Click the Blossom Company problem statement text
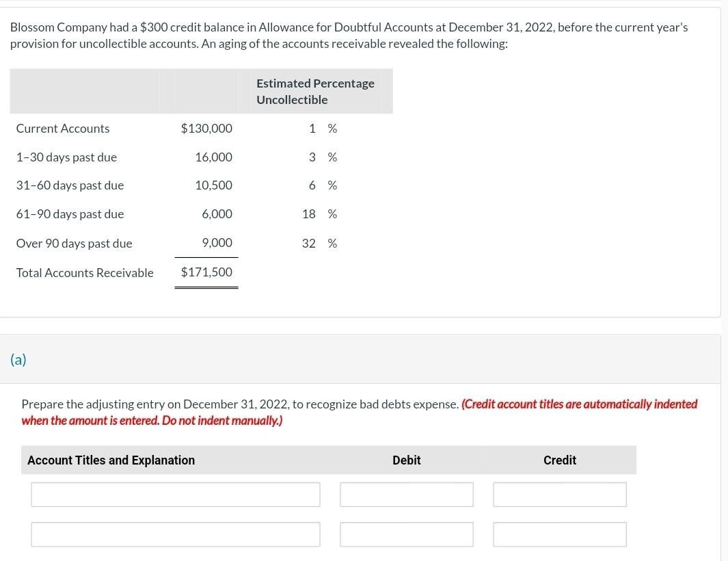Screen dimensions: 728x561 pos(349,36)
